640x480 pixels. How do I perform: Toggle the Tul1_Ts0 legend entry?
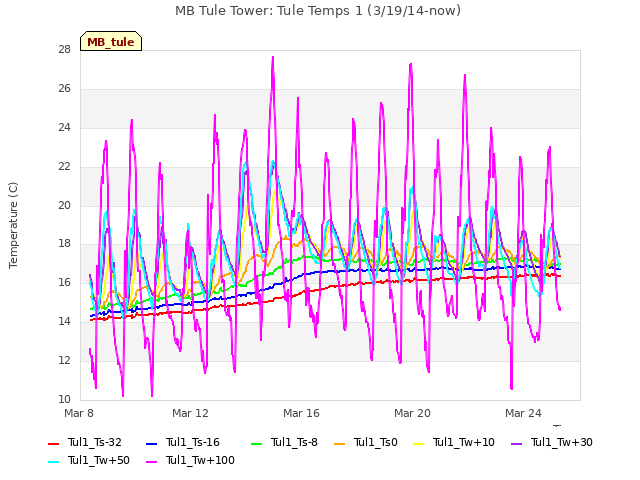(366, 442)
